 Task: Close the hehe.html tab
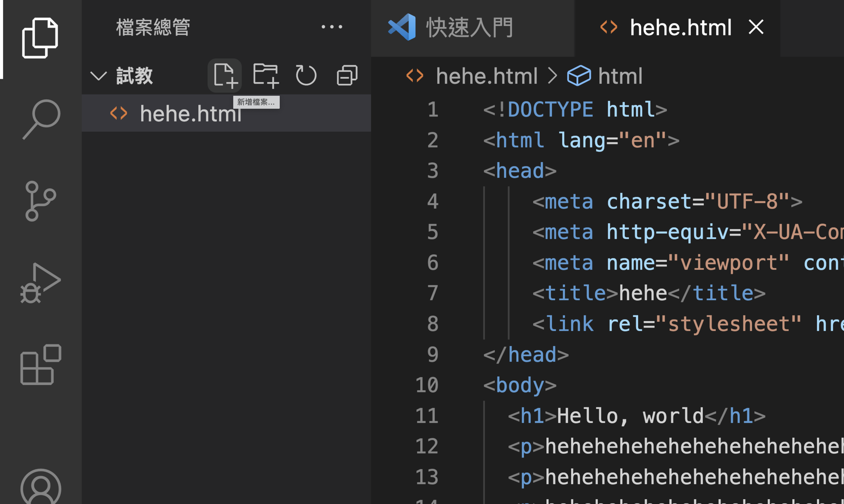[x=756, y=27]
